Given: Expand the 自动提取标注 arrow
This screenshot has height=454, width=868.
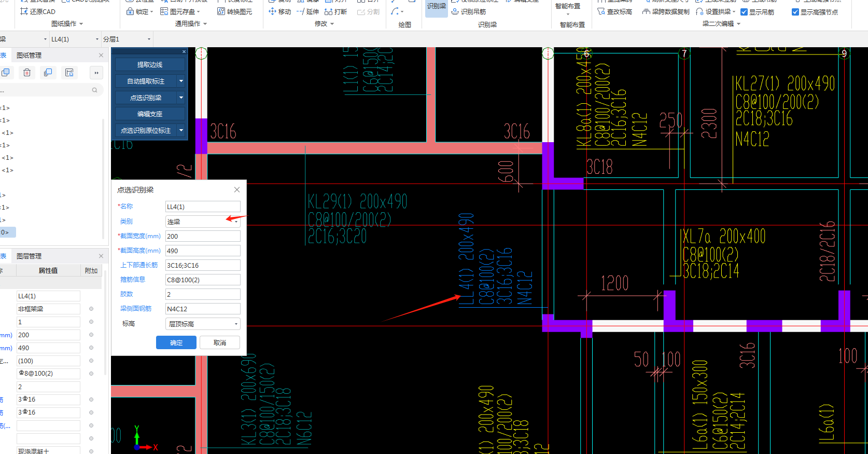Looking at the screenshot, I should point(181,81).
